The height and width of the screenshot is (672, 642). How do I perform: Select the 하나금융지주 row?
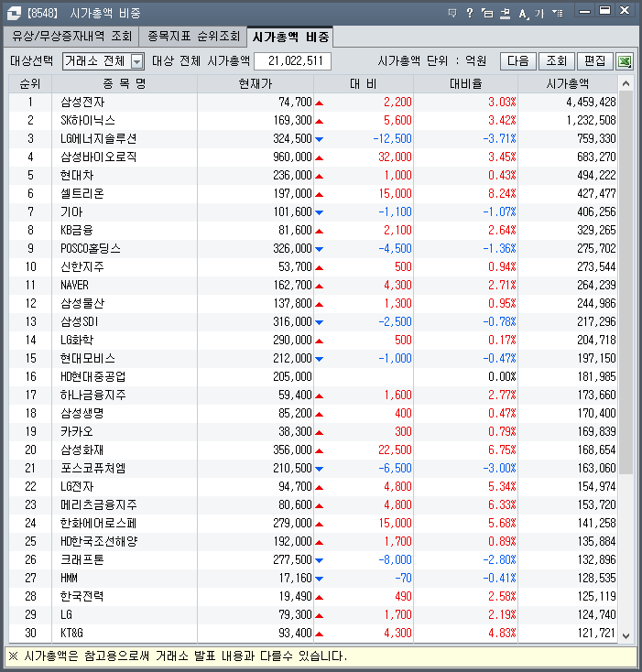pos(313,396)
